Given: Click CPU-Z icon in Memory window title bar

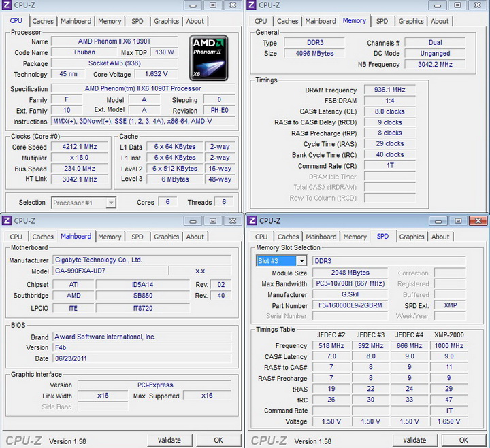Looking at the screenshot, I should (252, 5).
